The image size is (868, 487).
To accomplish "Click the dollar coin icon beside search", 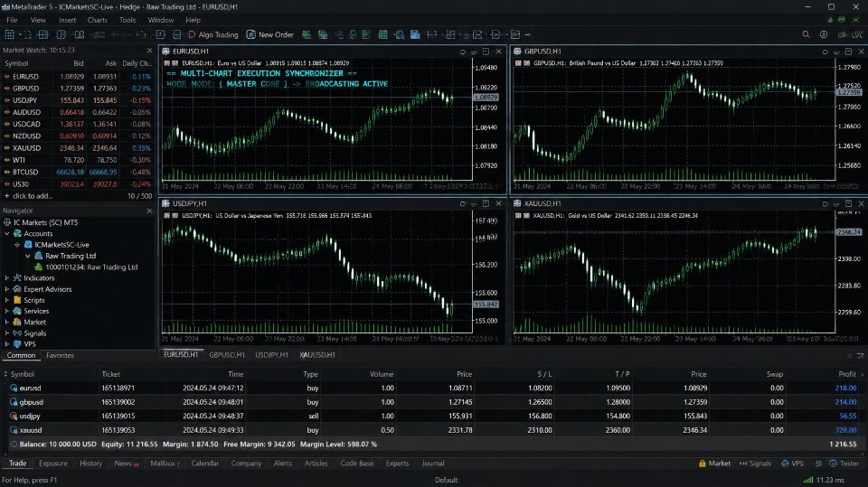I will pyautogui.click(x=824, y=34).
